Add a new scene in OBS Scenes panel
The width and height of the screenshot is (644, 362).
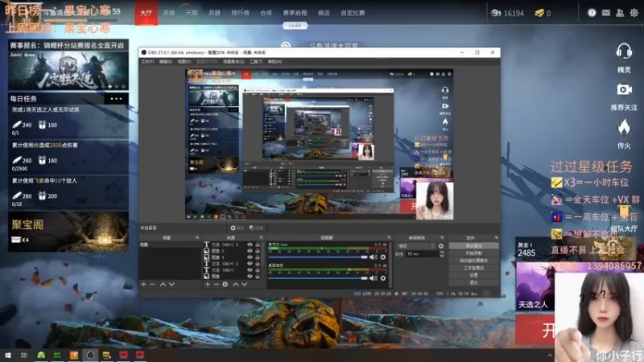[143, 284]
